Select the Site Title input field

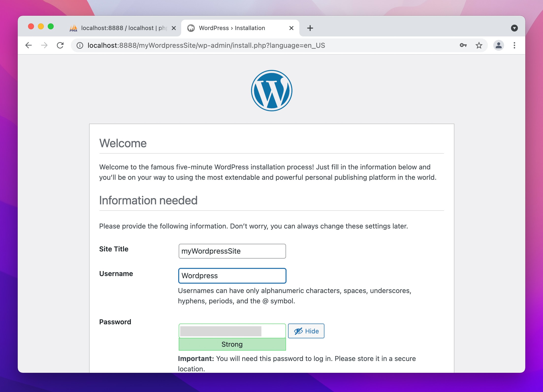pyautogui.click(x=232, y=251)
